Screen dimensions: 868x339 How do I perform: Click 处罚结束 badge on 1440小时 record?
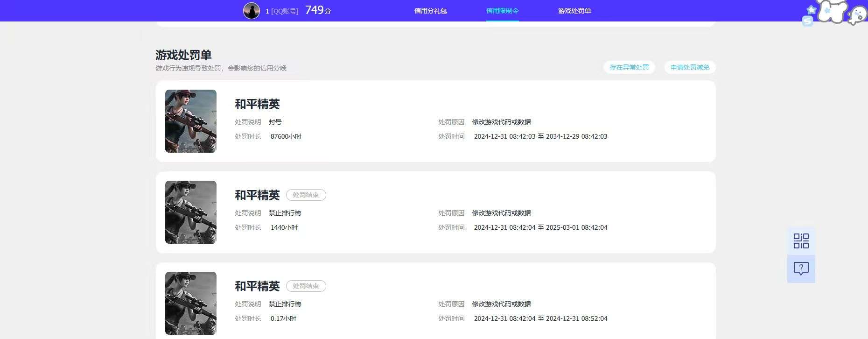point(306,195)
